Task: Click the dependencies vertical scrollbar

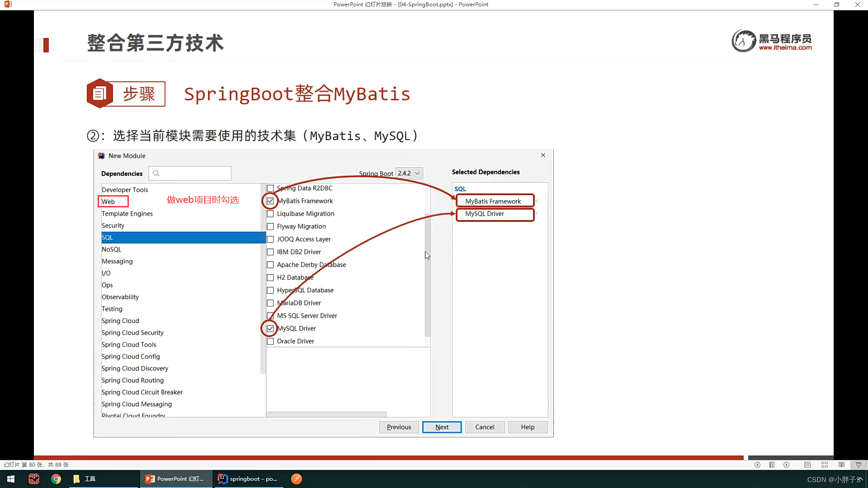Action: coord(427,276)
